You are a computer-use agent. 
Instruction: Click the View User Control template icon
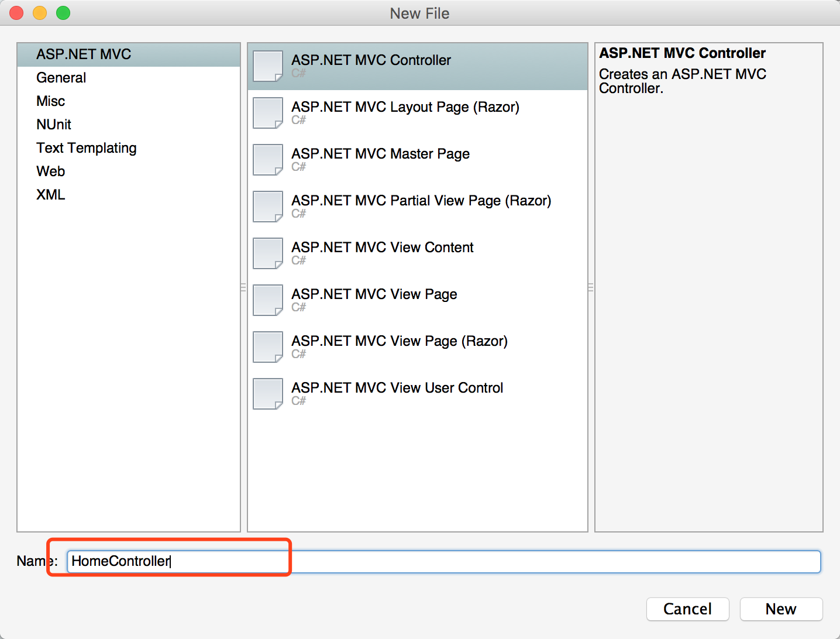268,394
